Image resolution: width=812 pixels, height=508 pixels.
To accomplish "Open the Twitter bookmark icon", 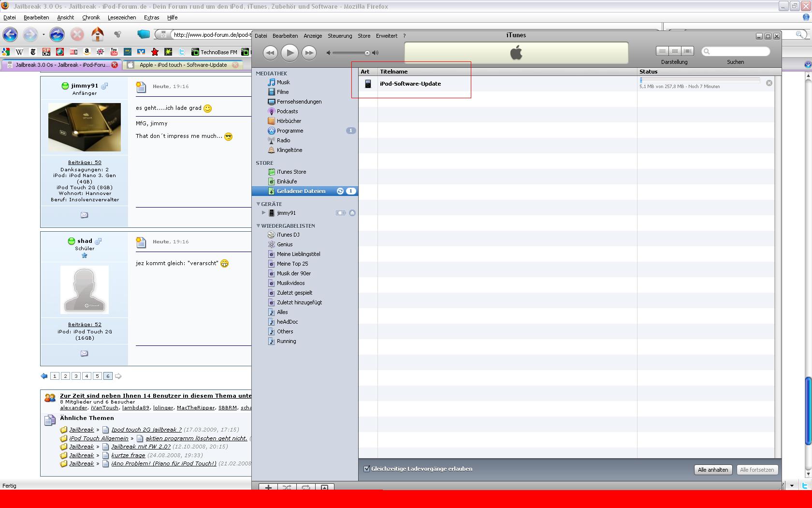I will (x=182, y=52).
